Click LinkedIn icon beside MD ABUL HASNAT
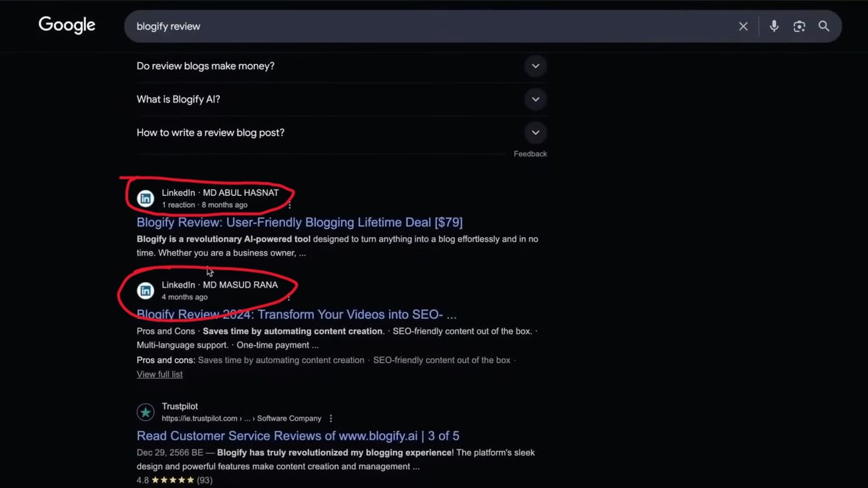This screenshot has width=868, height=488. coord(145,198)
